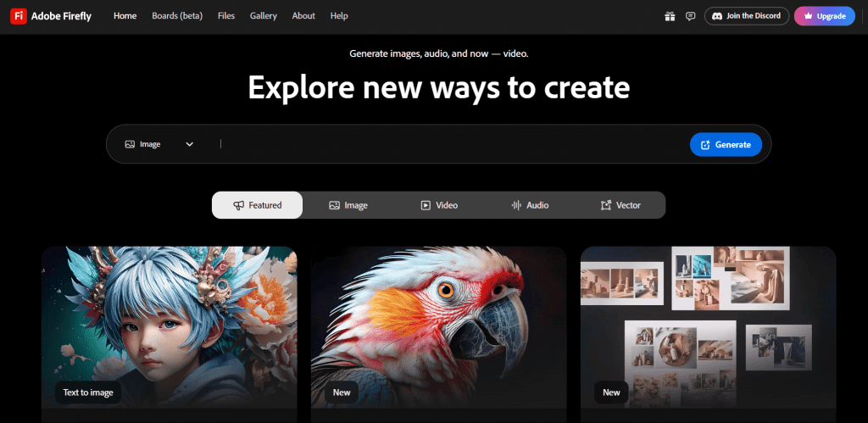868x423 pixels.
Task: Click the sparkle icon on Generate button
Action: [x=705, y=144]
